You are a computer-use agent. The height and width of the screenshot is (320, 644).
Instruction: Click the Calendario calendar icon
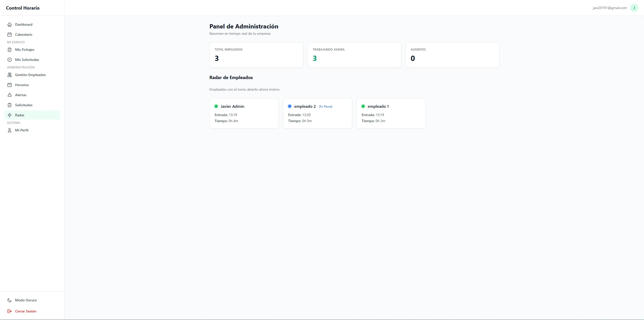pos(10,34)
